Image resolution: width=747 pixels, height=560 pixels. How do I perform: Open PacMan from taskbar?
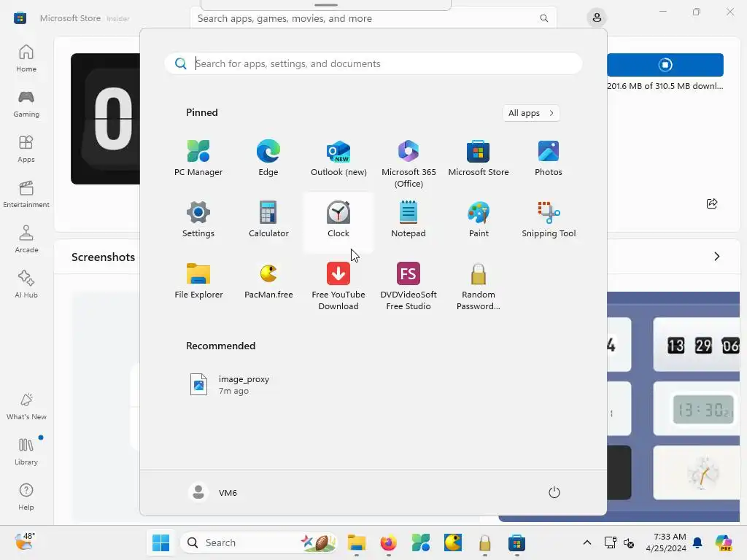[x=452, y=542]
